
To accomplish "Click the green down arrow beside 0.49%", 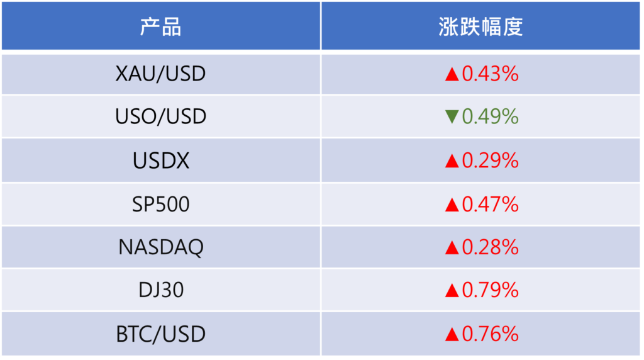I will (x=452, y=116).
